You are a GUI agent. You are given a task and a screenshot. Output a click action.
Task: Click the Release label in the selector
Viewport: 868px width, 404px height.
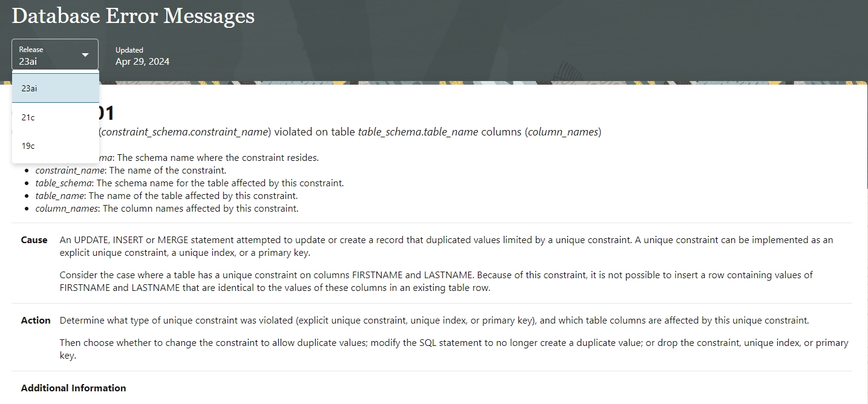pos(31,50)
